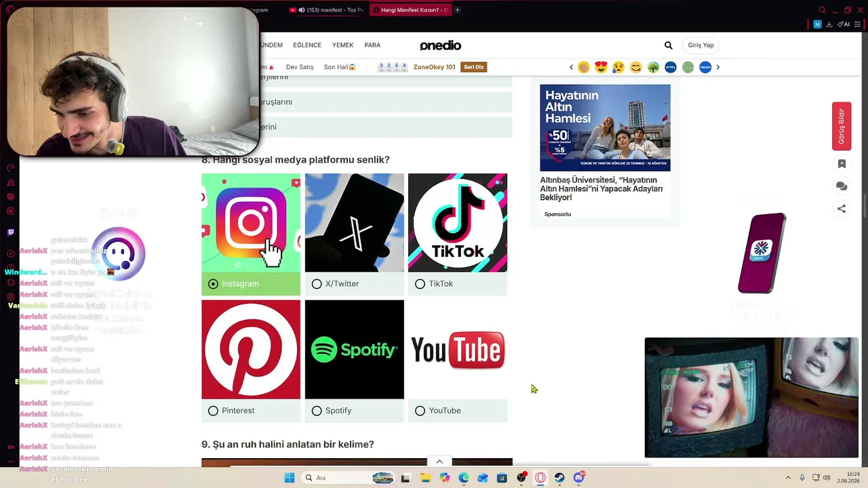This screenshot has height=488, width=868.
Task: Select the tree icon category
Action: [x=653, y=67]
